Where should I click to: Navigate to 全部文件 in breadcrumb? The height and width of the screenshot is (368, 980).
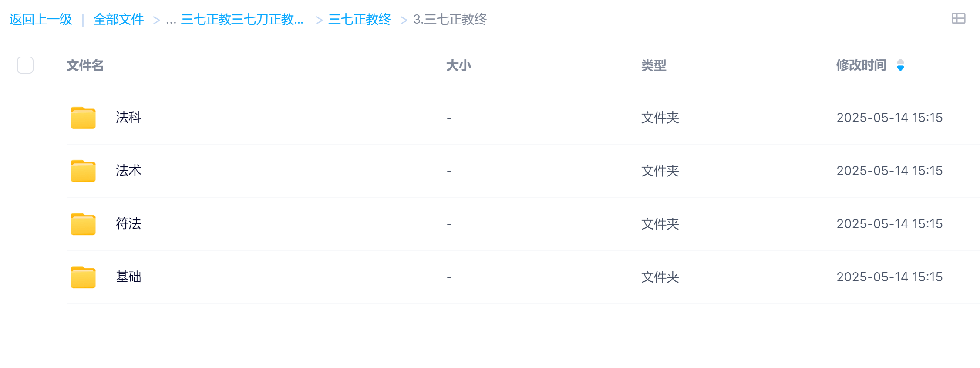[118, 20]
